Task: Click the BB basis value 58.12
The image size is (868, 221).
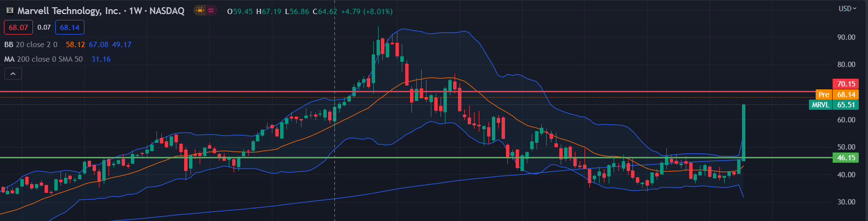Action: pyautogui.click(x=75, y=44)
